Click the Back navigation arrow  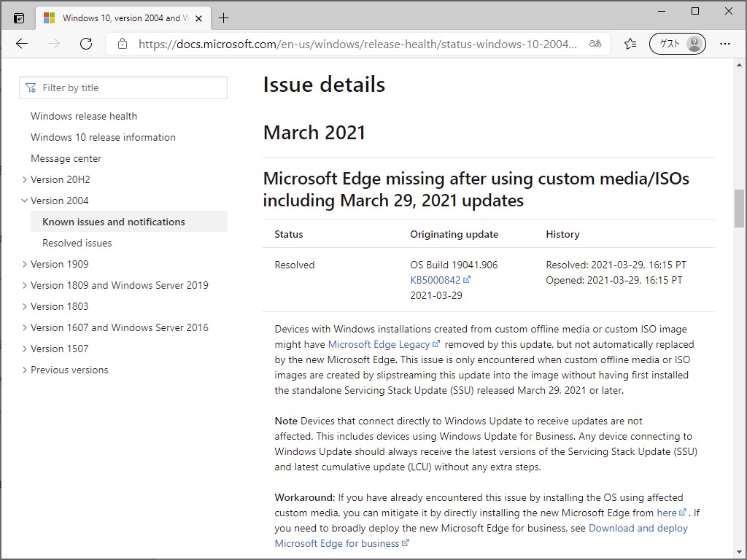(22, 44)
